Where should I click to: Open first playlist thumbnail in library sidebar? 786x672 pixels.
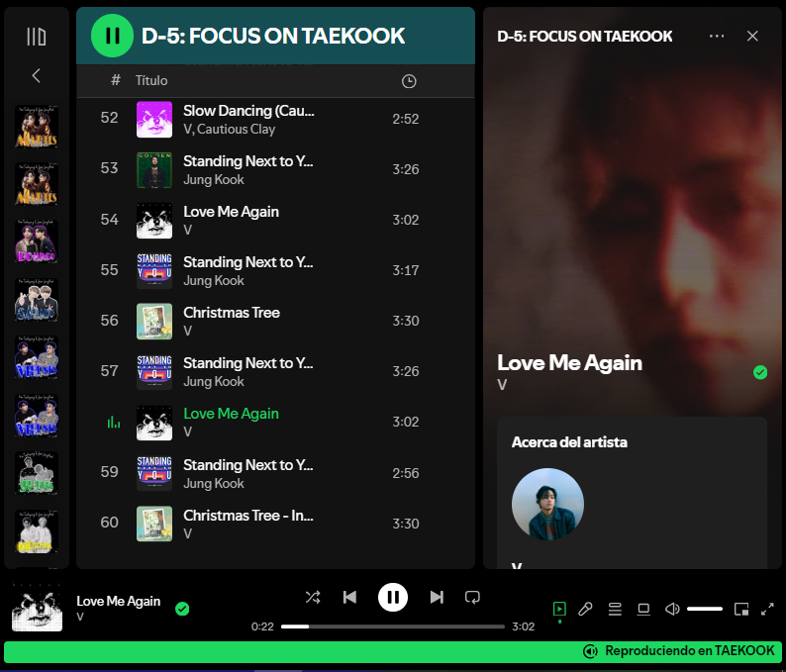click(x=37, y=127)
